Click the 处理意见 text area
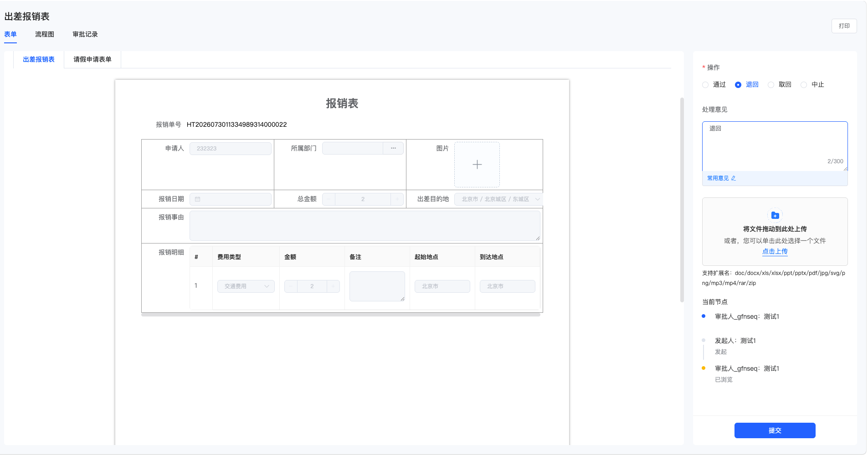868x456 pixels. 775,146
